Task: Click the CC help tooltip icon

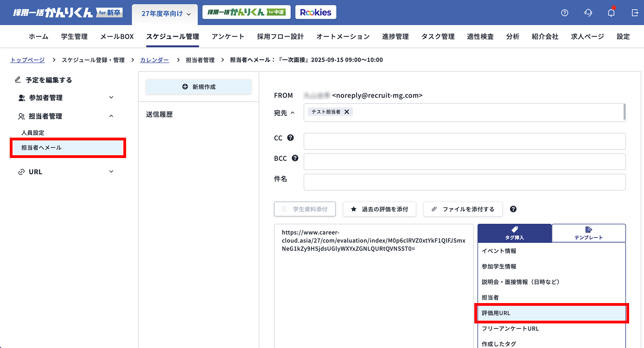Action: click(291, 138)
